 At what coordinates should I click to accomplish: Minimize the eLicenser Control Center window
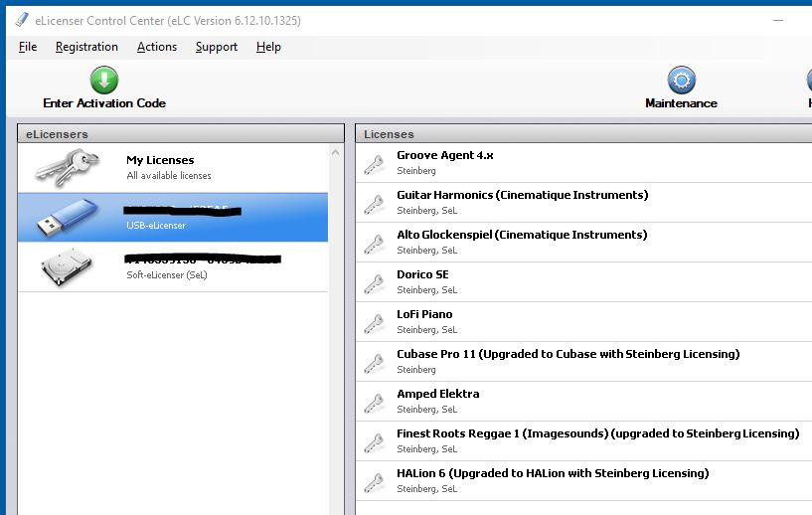point(778,20)
